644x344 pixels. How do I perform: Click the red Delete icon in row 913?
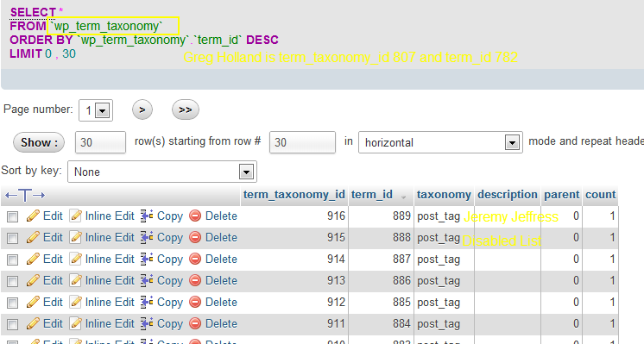click(195, 280)
